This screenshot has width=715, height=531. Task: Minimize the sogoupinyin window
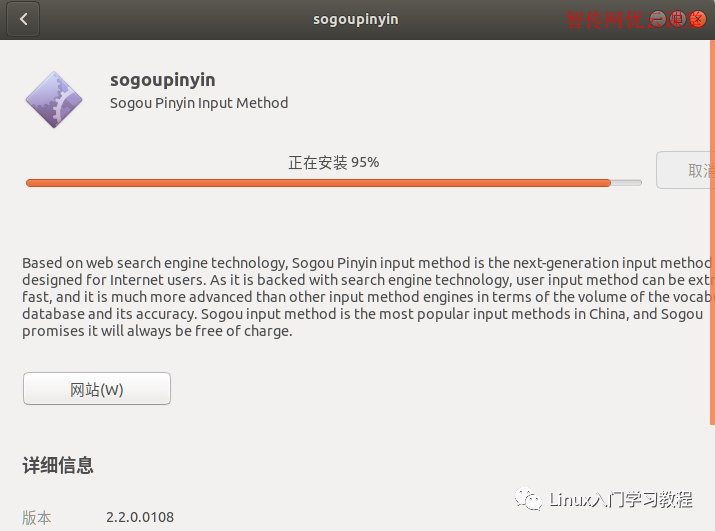[658, 19]
